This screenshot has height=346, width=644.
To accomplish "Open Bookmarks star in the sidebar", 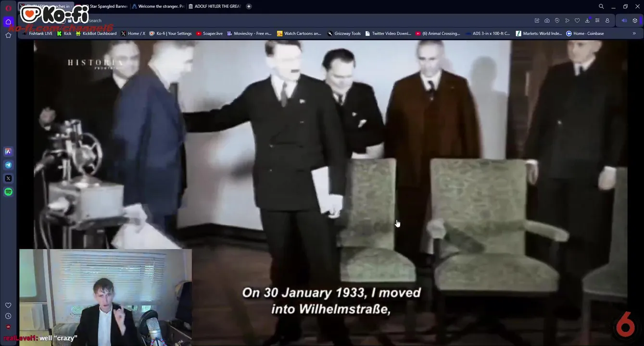I will (x=8, y=35).
